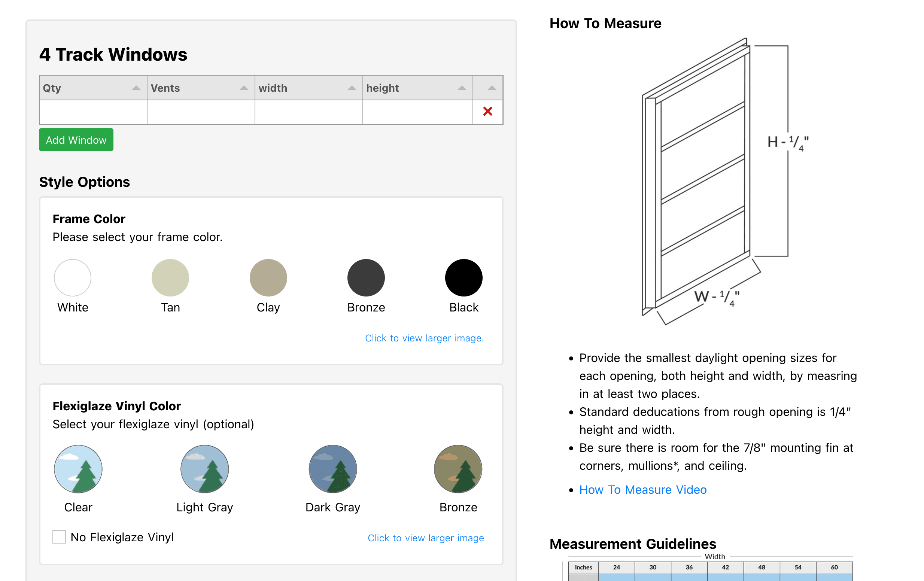Select the Clear flexiglaze vinyl option

pyautogui.click(x=78, y=469)
